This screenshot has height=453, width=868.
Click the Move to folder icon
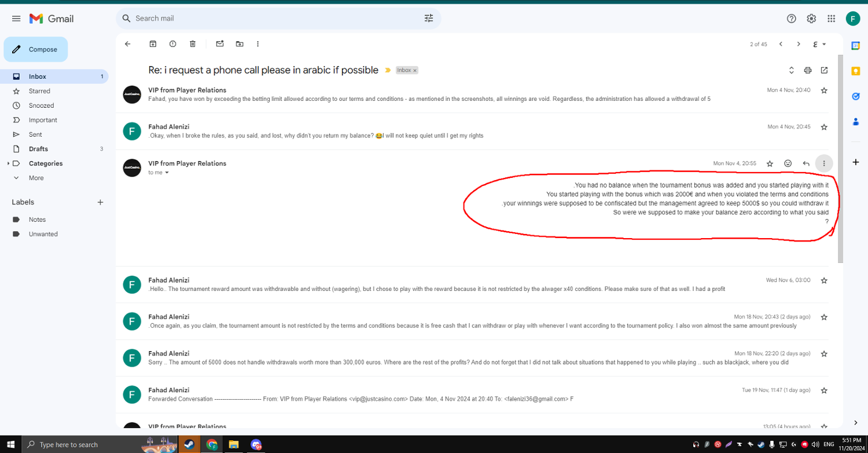[x=240, y=44]
